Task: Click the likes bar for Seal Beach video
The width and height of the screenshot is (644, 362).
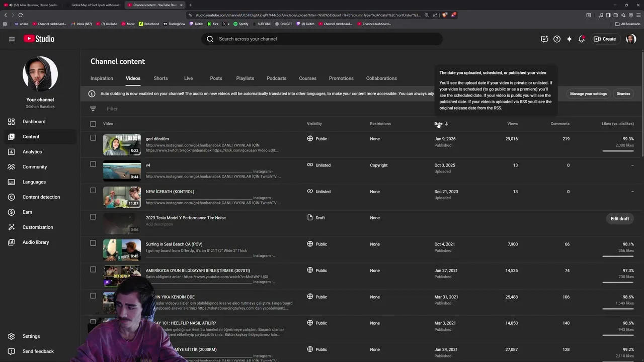Action: [x=618, y=256]
